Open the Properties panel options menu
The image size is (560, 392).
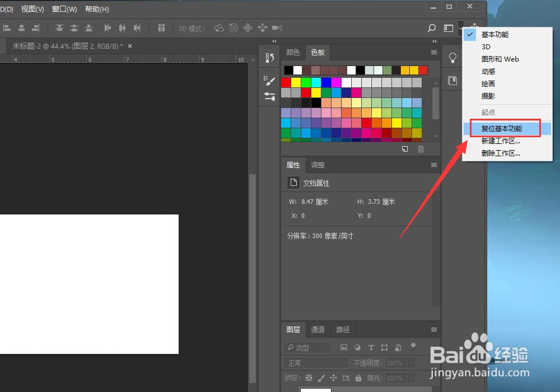[434, 165]
